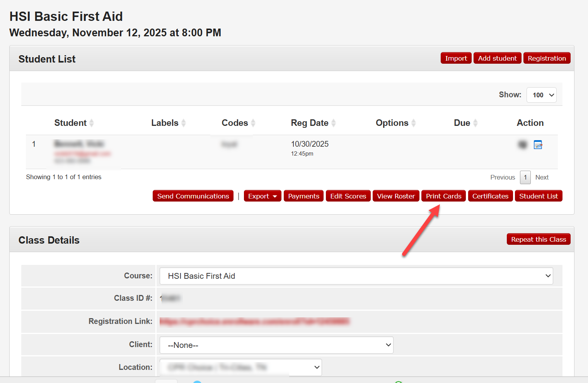This screenshot has height=383, width=588.
Task: Click the Action column header
Action: click(x=530, y=123)
